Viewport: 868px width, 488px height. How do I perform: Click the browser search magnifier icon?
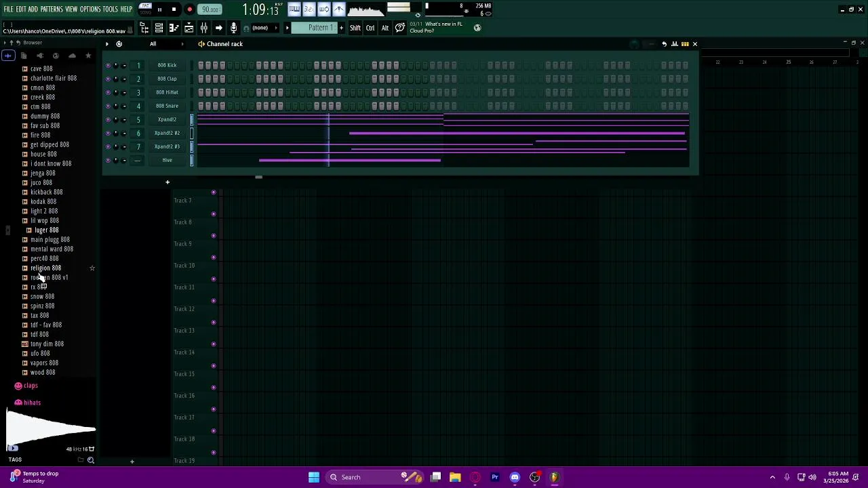(90, 460)
